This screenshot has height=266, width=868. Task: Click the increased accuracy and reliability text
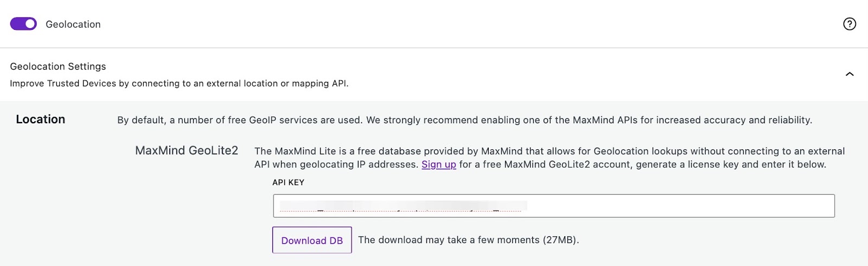tap(727, 120)
